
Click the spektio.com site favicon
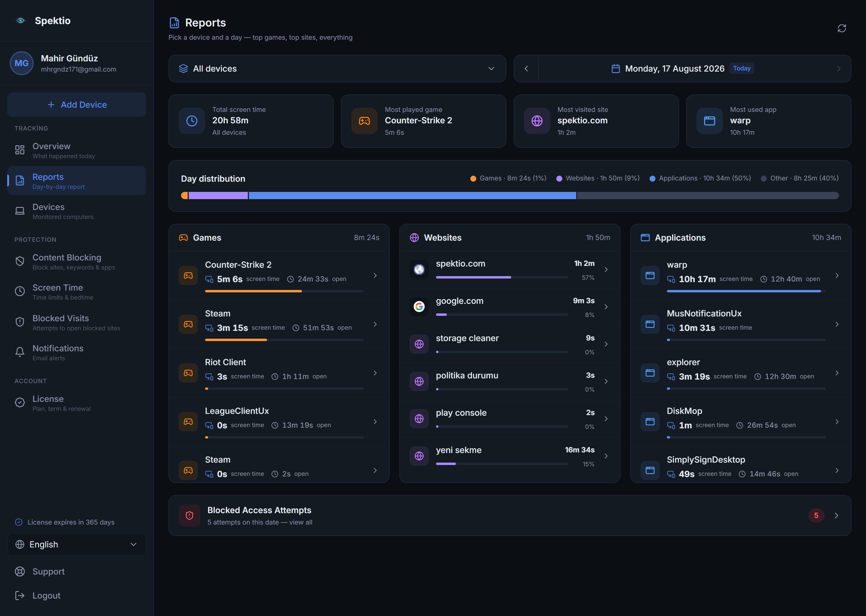pyautogui.click(x=419, y=269)
